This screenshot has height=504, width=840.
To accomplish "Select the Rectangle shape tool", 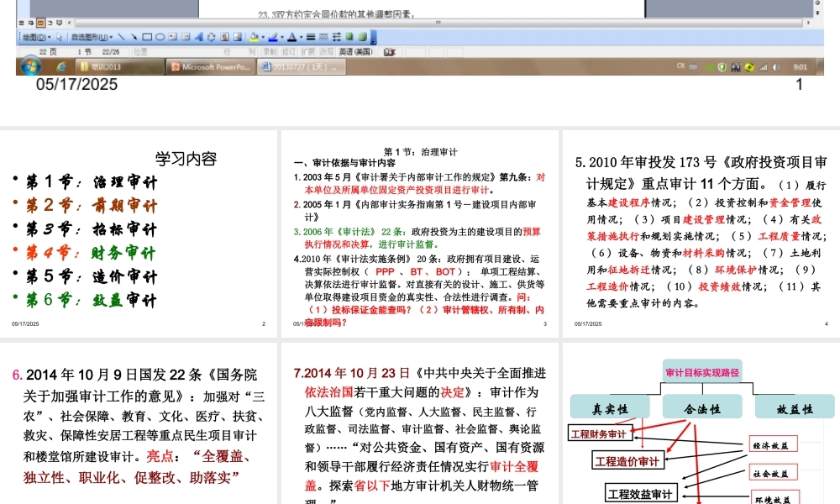I will 147,37.
